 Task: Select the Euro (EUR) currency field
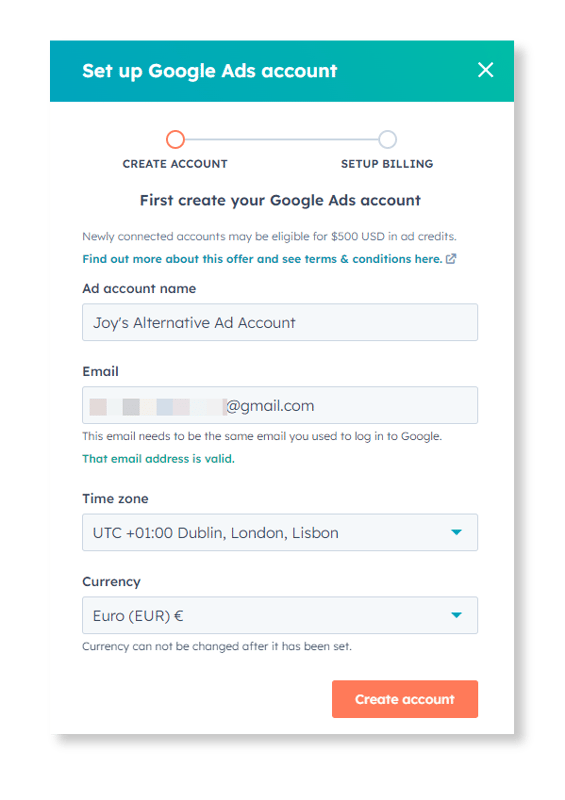[x=280, y=615]
